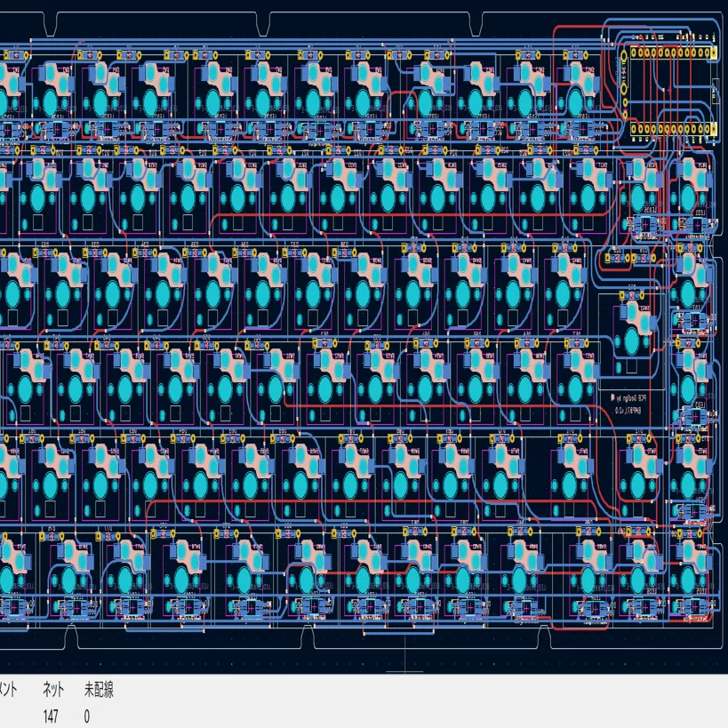Click the ネット label in status bar
The image size is (728, 728).
click(53, 690)
